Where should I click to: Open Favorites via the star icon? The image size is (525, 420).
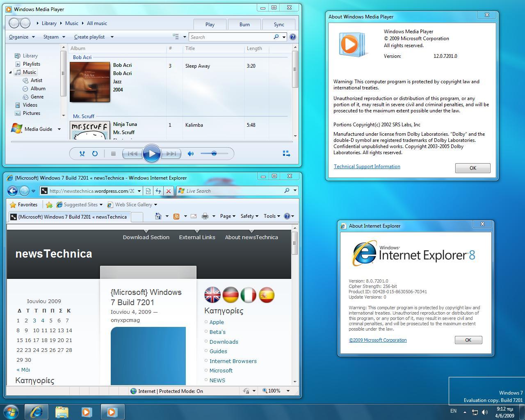[24, 204]
